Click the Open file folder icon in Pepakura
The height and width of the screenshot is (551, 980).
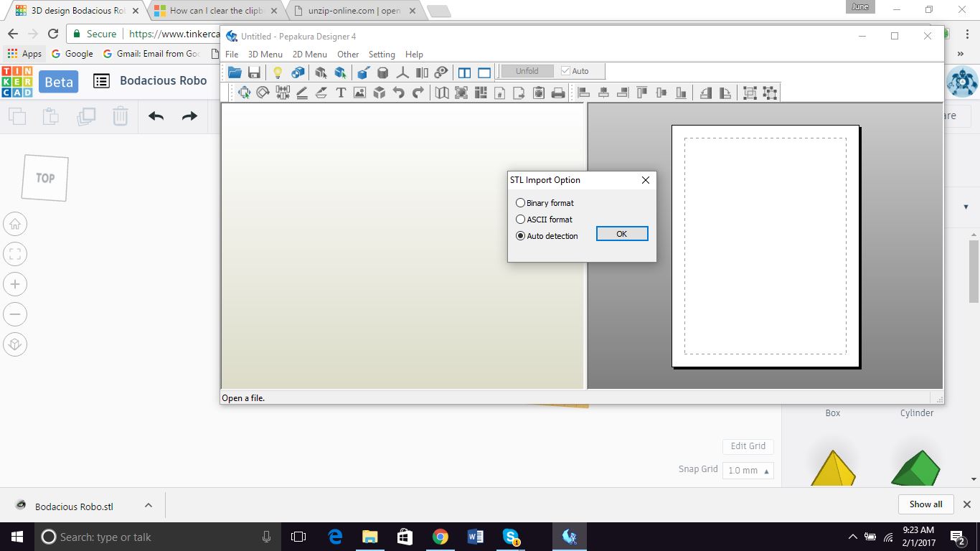pos(235,72)
